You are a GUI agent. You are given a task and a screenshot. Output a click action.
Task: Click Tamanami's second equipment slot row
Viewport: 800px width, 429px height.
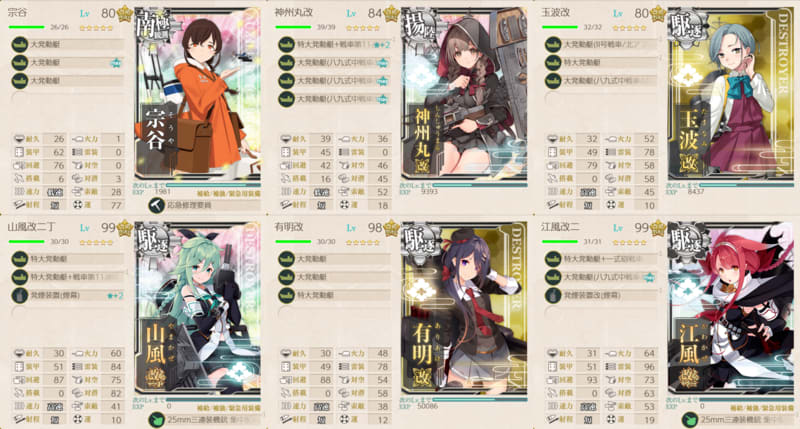click(602, 62)
